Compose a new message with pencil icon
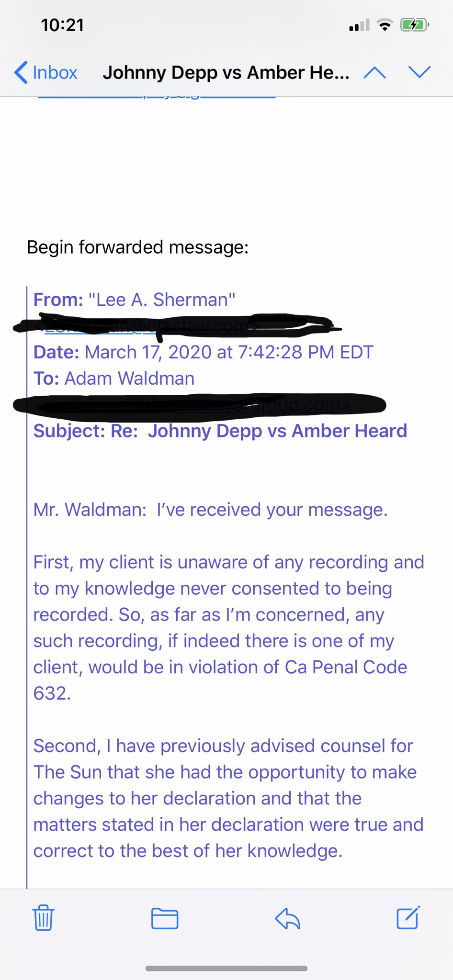453x980 pixels. point(408,917)
